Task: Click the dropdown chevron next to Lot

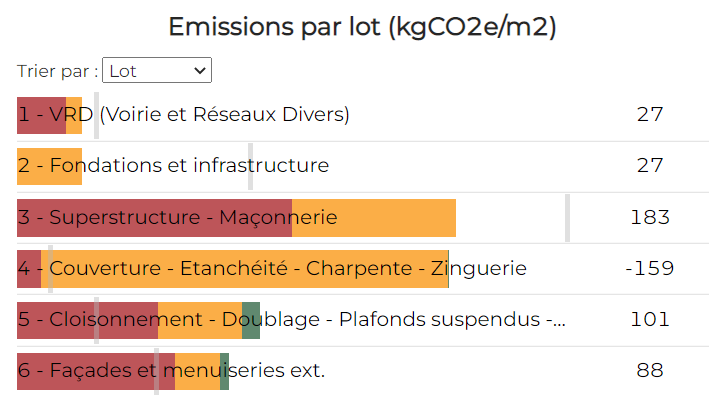Action: 199,71
